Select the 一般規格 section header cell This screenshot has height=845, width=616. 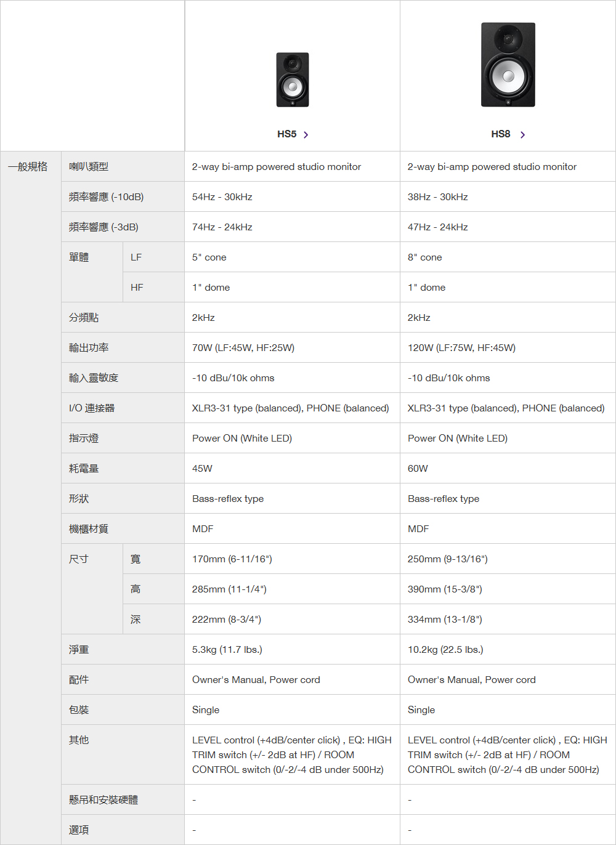28,166
